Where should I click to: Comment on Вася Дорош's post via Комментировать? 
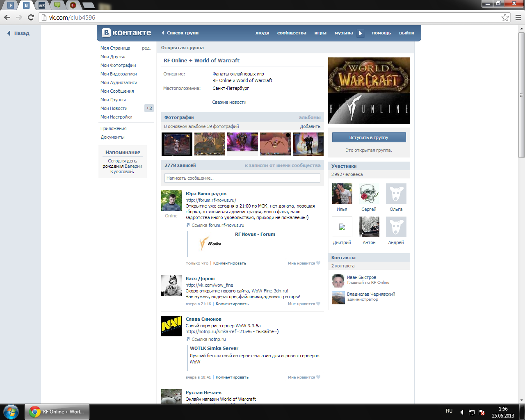pos(232,304)
